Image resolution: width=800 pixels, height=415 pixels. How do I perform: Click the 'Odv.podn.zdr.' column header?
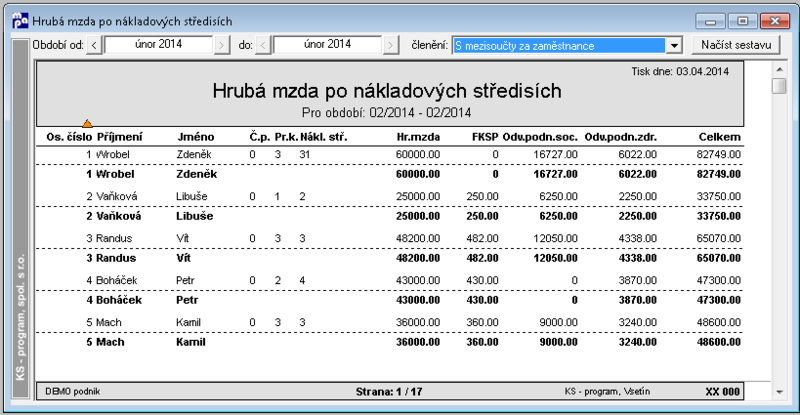click(x=621, y=137)
